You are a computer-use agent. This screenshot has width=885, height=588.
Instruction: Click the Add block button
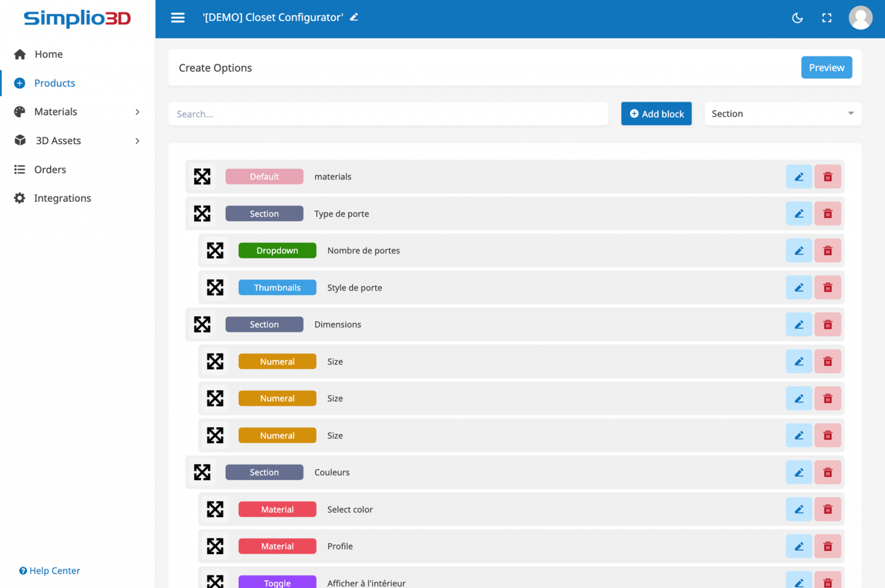point(656,113)
